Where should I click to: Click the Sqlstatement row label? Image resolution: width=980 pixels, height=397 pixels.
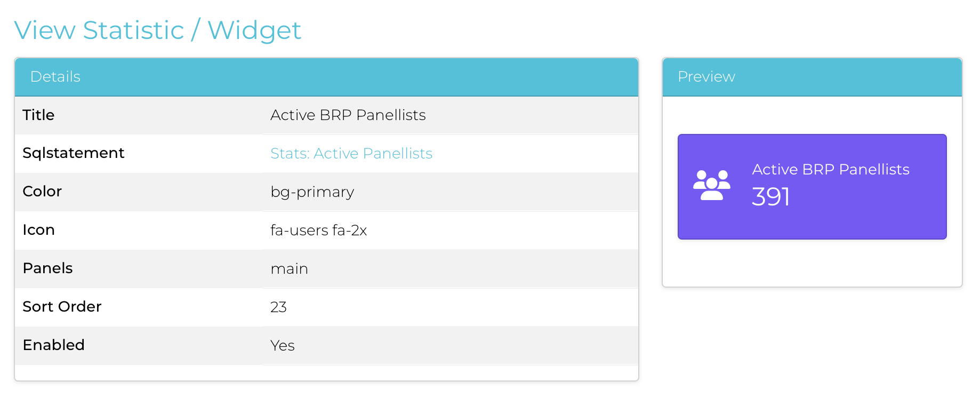point(73,153)
